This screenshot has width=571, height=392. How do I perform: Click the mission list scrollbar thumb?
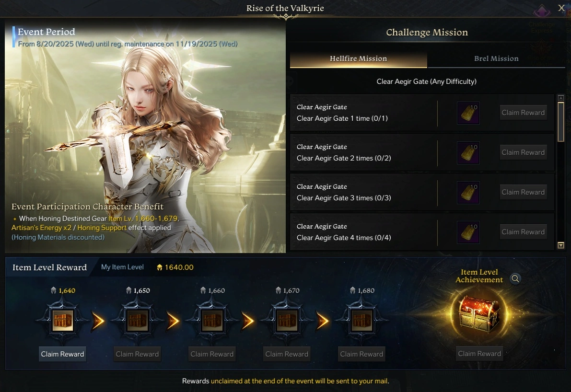pyautogui.click(x=561, y=122)
